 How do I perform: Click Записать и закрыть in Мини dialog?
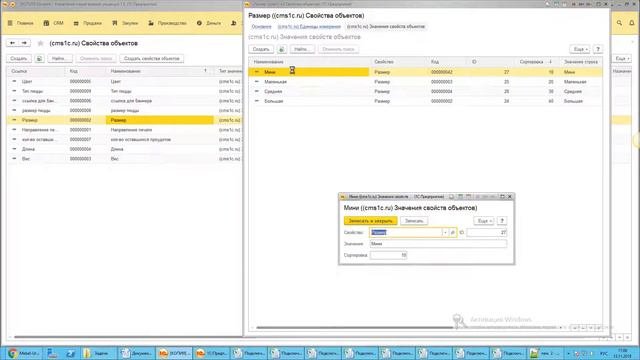pyautogui.click(x=371, y=221)
